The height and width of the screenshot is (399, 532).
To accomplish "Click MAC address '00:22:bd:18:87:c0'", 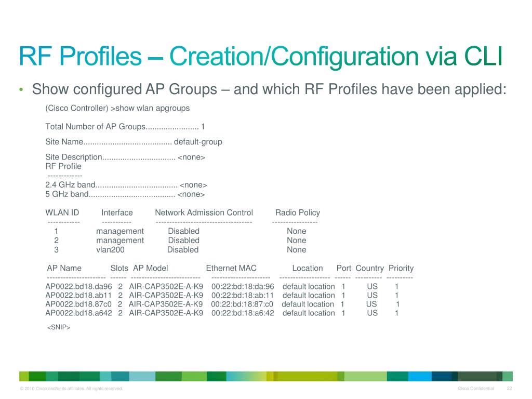I will pyautogui.click(x=242, y=304).
